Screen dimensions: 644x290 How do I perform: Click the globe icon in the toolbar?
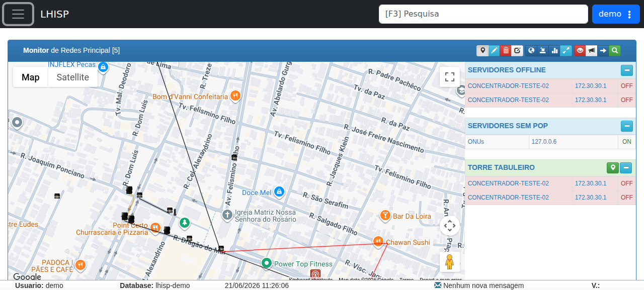click(x=531, y=50)
